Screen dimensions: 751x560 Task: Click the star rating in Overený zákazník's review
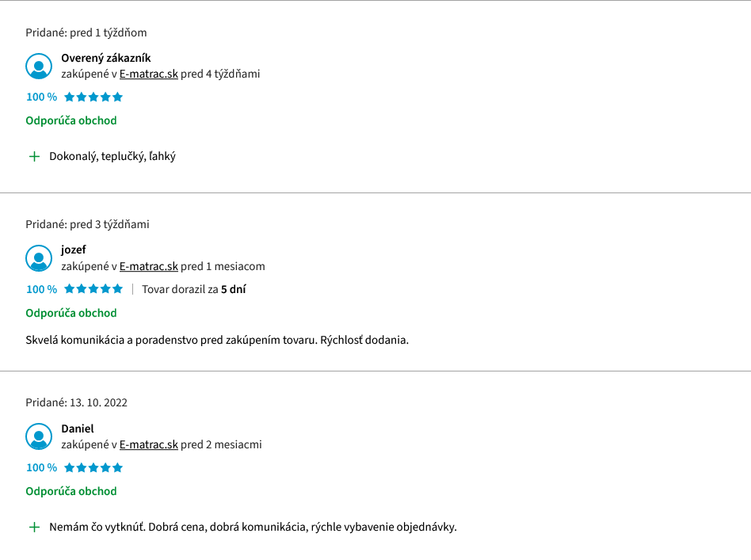point(93,97)
